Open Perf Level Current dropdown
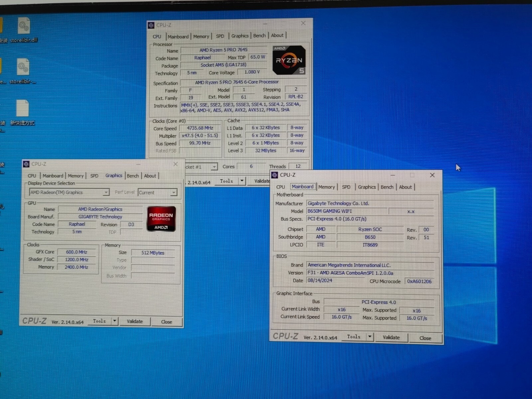 [157, 192]
